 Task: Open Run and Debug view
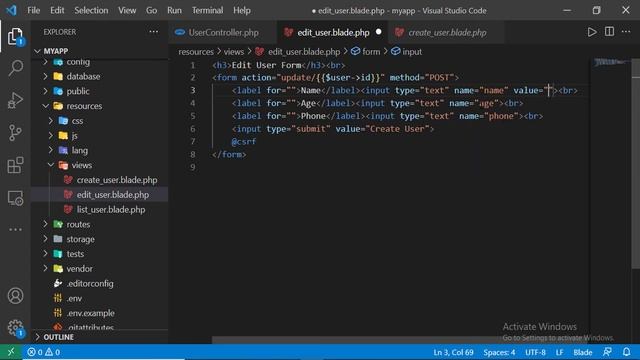[x=16, y=100]
